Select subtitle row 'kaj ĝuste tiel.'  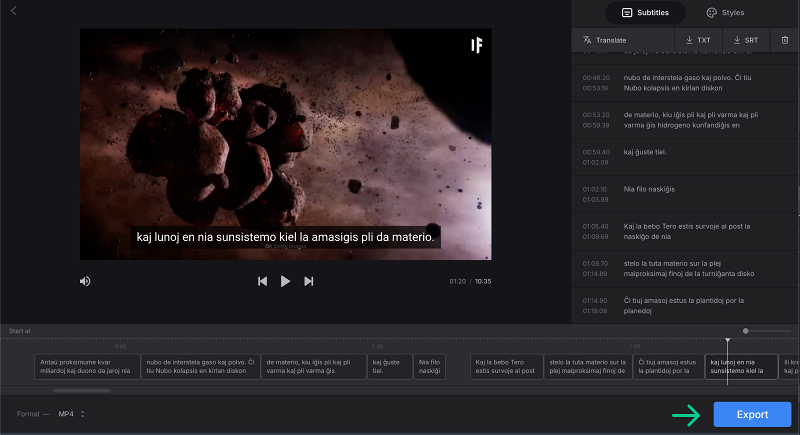coord(685,157)
